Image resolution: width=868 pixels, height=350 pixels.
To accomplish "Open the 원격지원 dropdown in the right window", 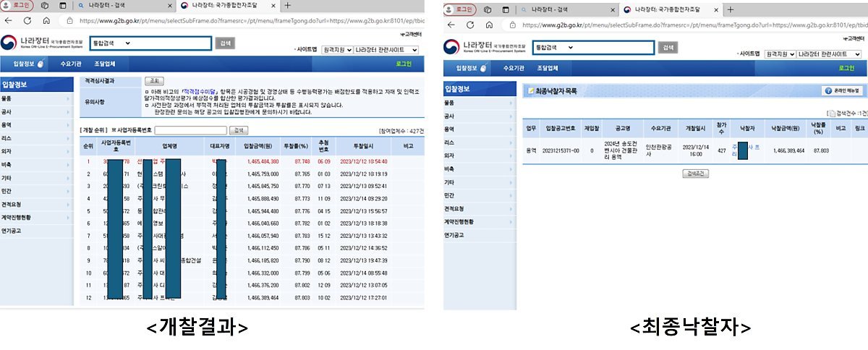I will 780,54.
